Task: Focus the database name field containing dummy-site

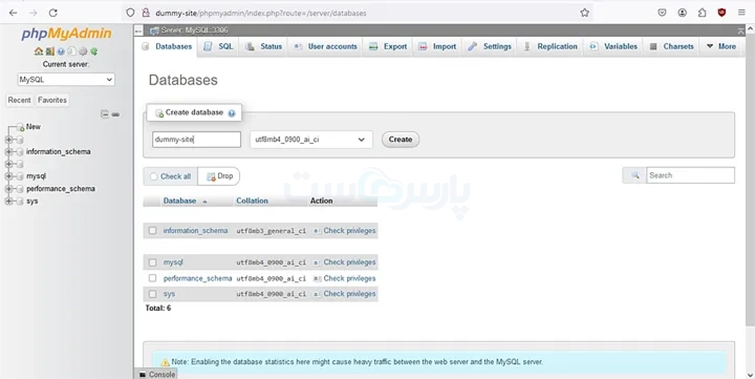Action: [196, 140]
